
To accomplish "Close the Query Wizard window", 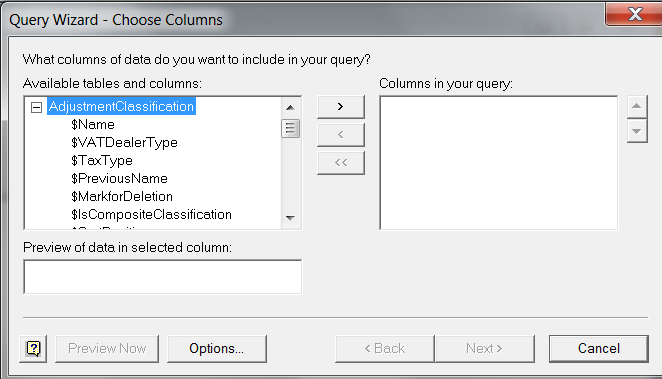I will pos(634,15).
